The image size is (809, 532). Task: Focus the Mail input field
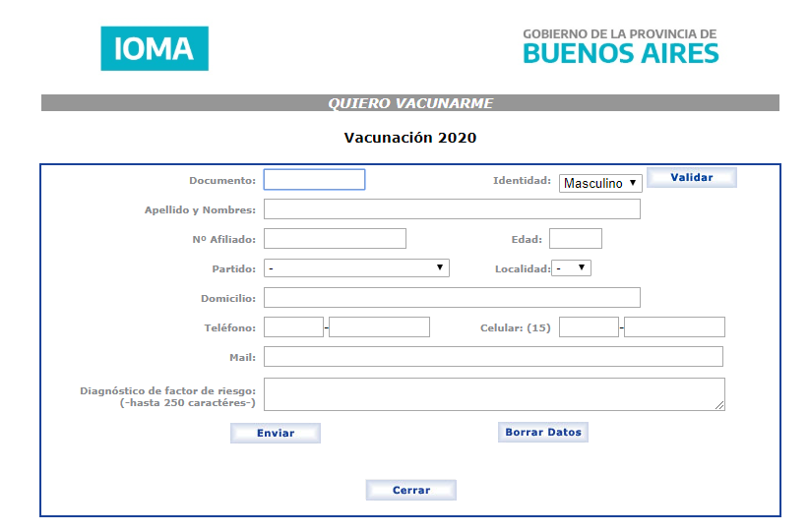(493, 356)
